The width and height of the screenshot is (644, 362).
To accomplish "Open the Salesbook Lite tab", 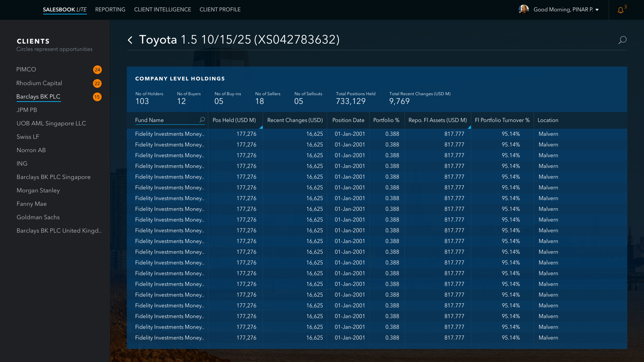I will tap(65, 10).
